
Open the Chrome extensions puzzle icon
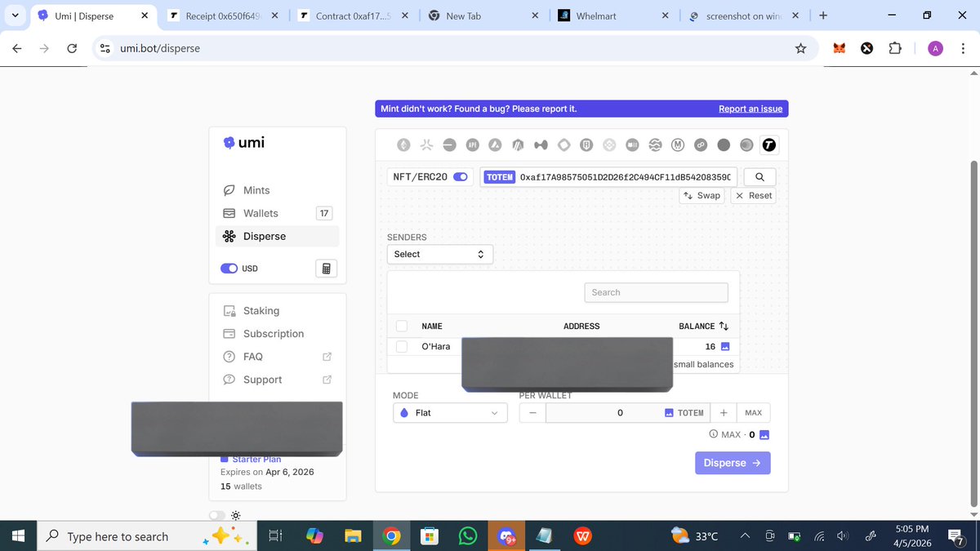(895, 48)
